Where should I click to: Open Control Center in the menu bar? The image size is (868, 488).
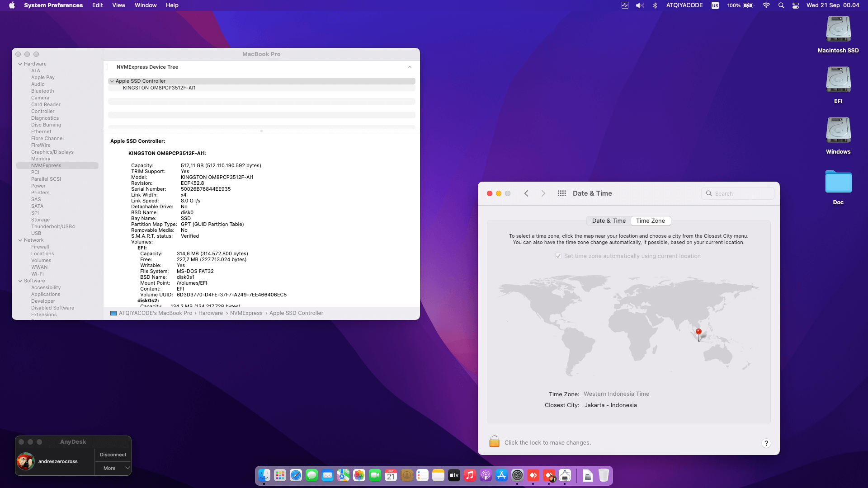pos(796,5)
